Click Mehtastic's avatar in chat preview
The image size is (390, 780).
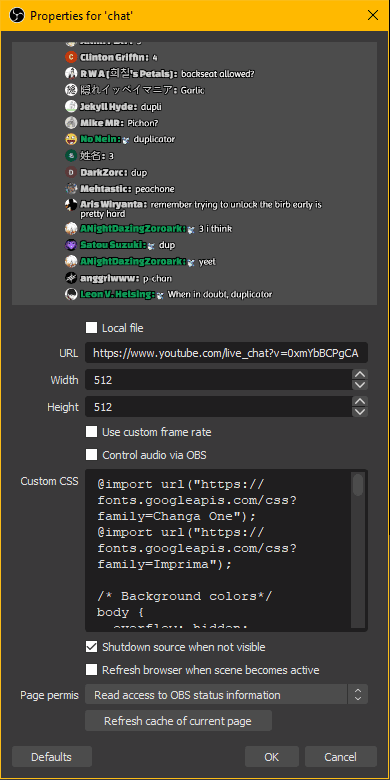point(71,189)
